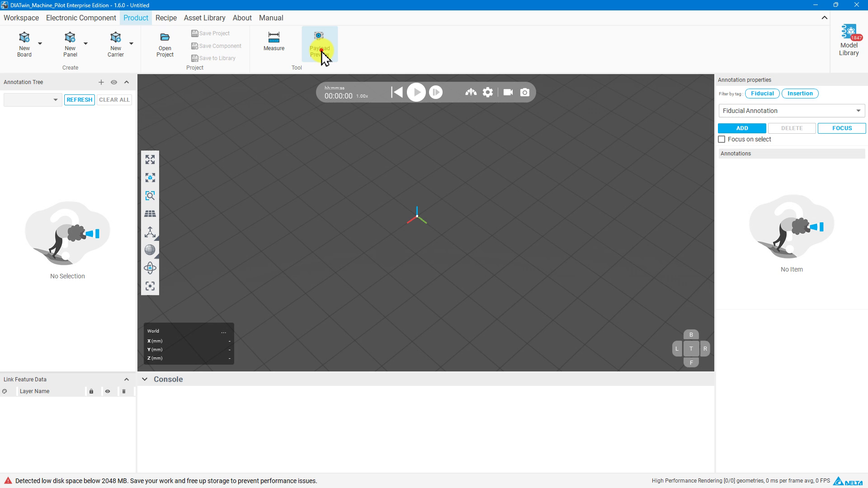
Task: Select Back view on the view cube
Action: (x=691, y=335)
